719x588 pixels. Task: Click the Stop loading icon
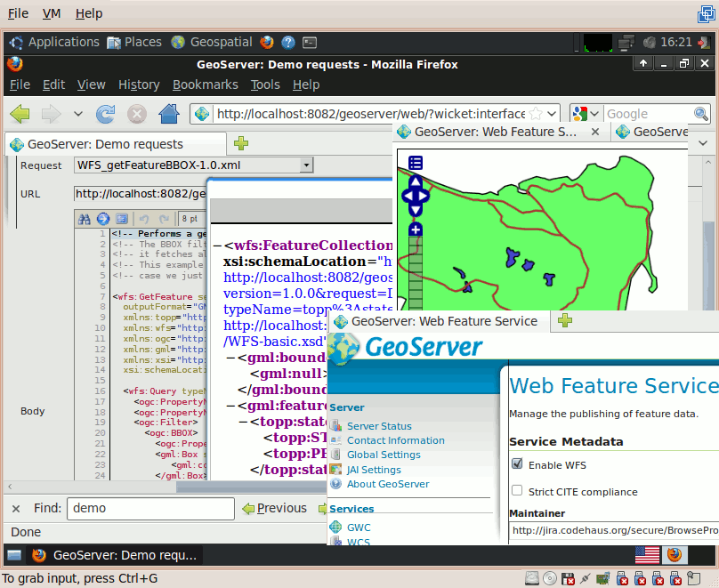click(137, 114)
